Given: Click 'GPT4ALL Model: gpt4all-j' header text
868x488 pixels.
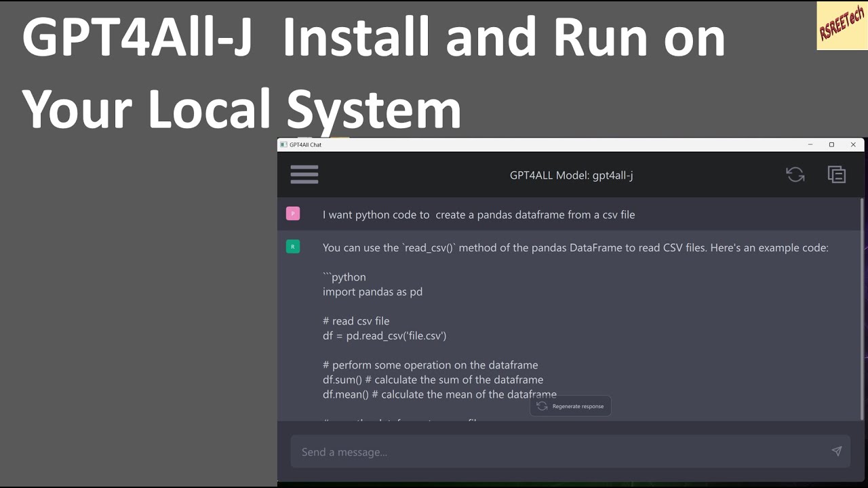Looking at the screenshot, I should click(571, 175).
